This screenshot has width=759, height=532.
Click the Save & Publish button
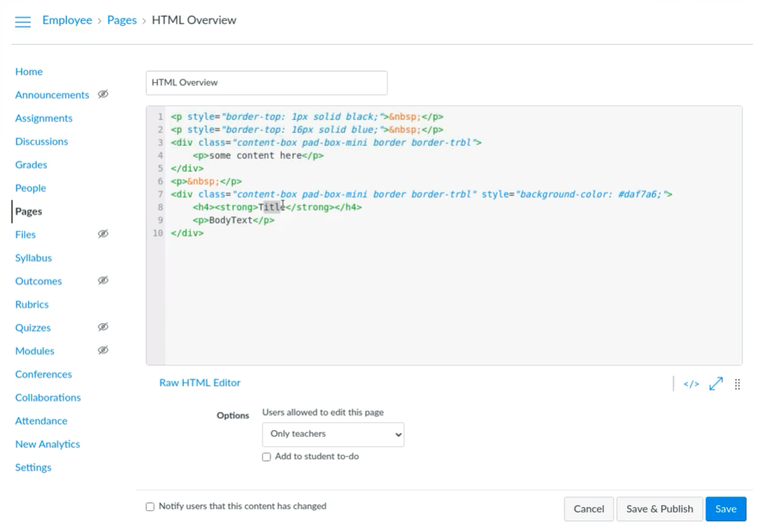659,509
